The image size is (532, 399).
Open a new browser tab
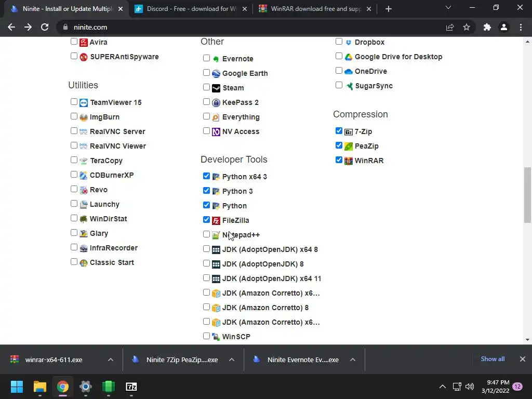389,9
